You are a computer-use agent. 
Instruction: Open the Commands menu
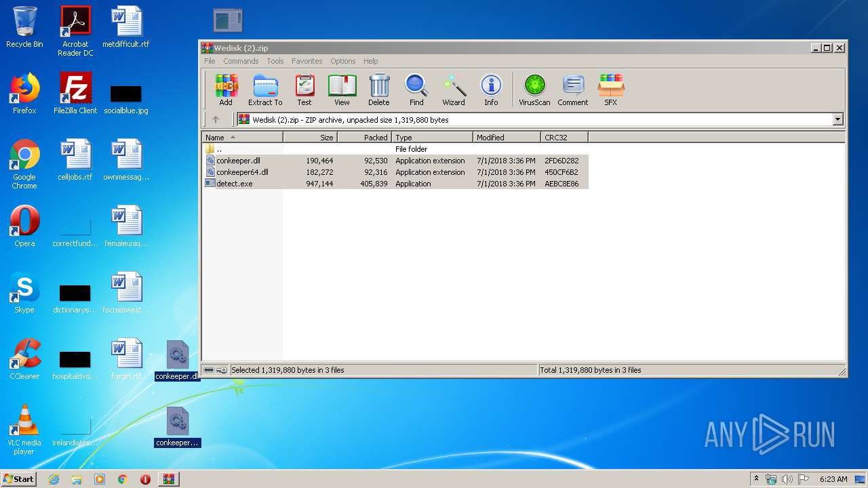(x=241, y=61)
